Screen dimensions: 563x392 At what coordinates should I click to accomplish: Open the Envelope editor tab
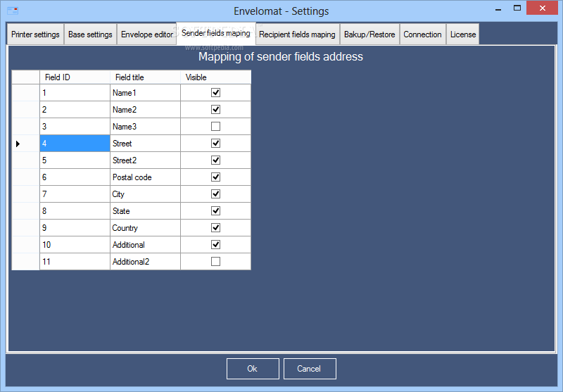[x=147, y=34]
